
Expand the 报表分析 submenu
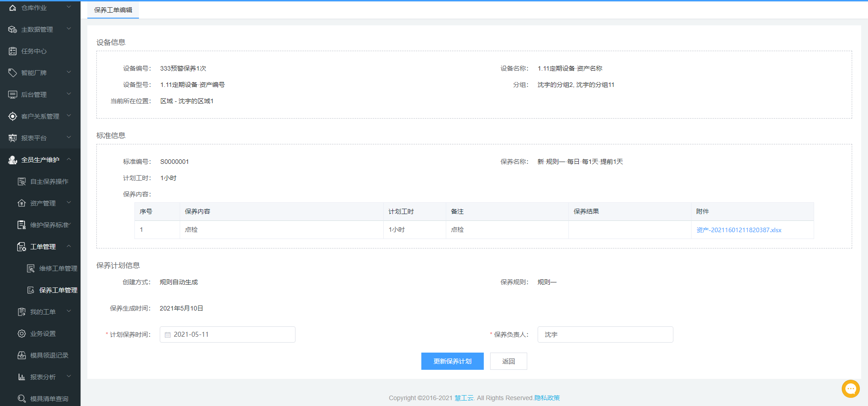click(x=69, y=377)
